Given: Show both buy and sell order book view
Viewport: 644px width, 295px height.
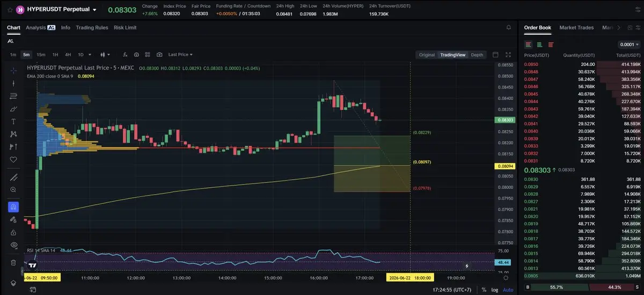Looking at the screenshot, I should (x=529, y=45).
